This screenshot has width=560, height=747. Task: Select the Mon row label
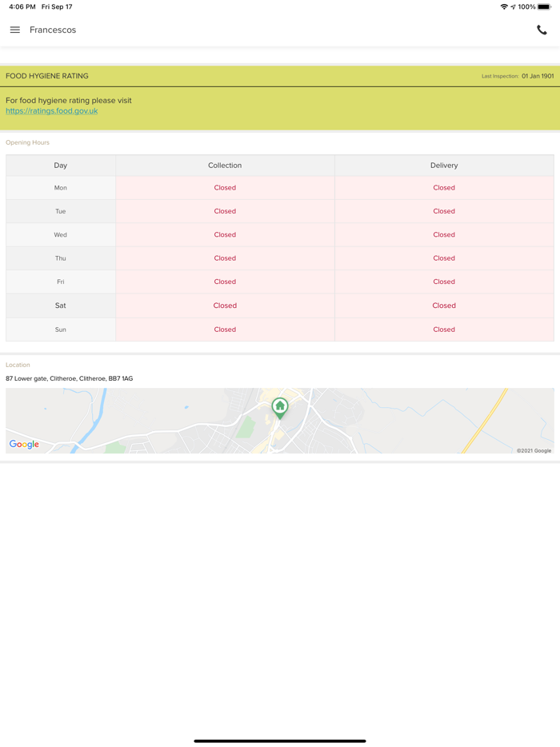tap(61, 188)
